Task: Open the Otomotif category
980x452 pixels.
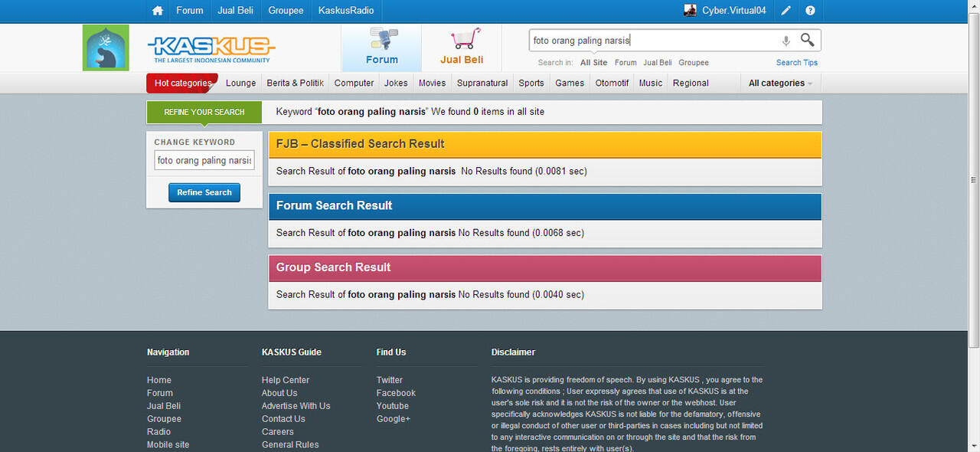Action: [612, 83]
